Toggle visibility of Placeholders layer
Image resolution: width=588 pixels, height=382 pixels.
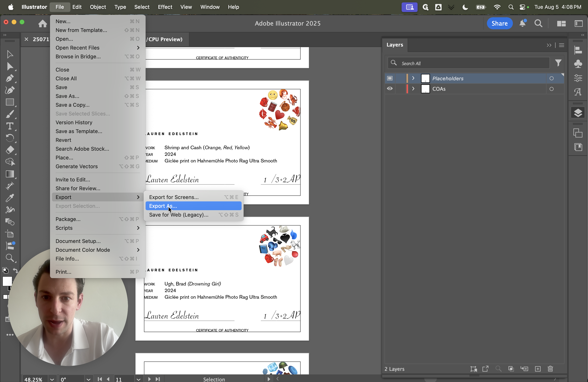point(390,78)
